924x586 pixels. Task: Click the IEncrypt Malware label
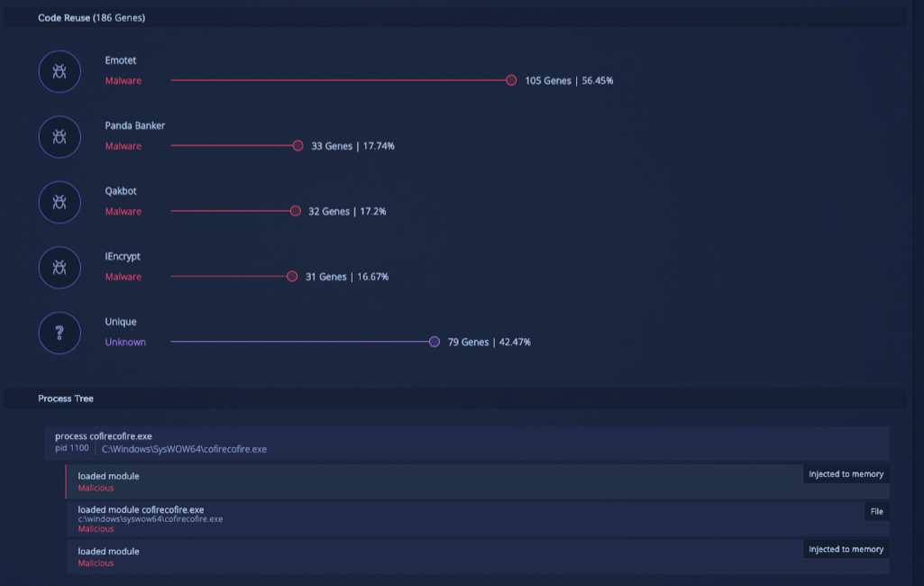coord(124,277)
